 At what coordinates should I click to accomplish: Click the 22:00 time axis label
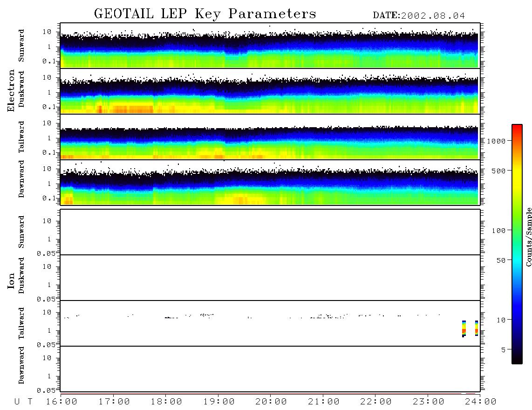[376, 402]
